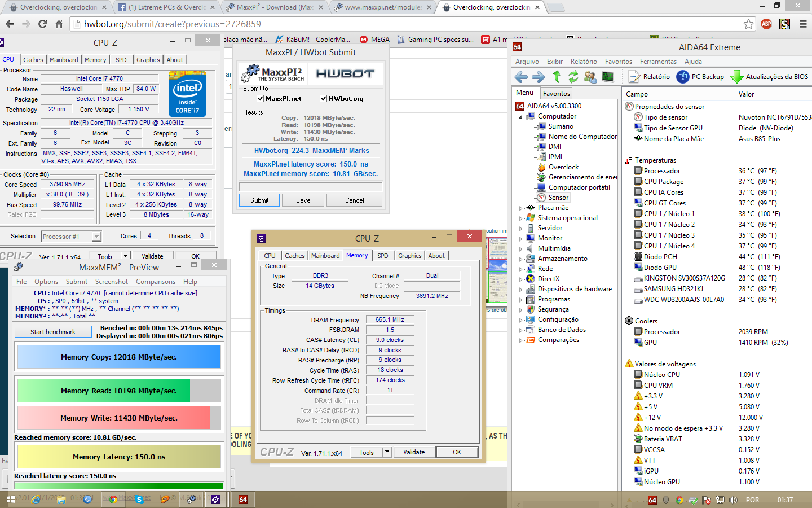Switch to the Caches tab in front CPU-Z
Image resolution: width=812 pixels, height=508 pixels.
[294, 256]
